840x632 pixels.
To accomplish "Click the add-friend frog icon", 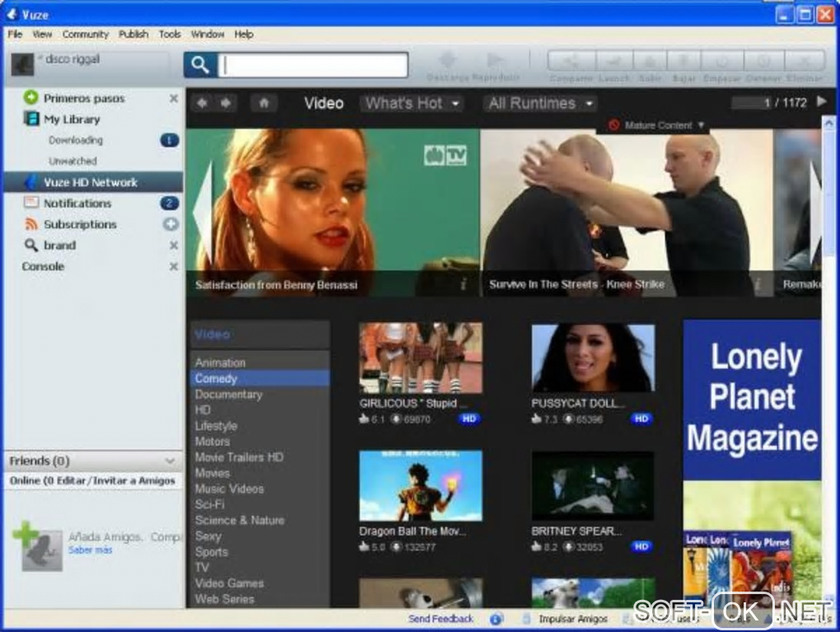I will tap(38, 547).
